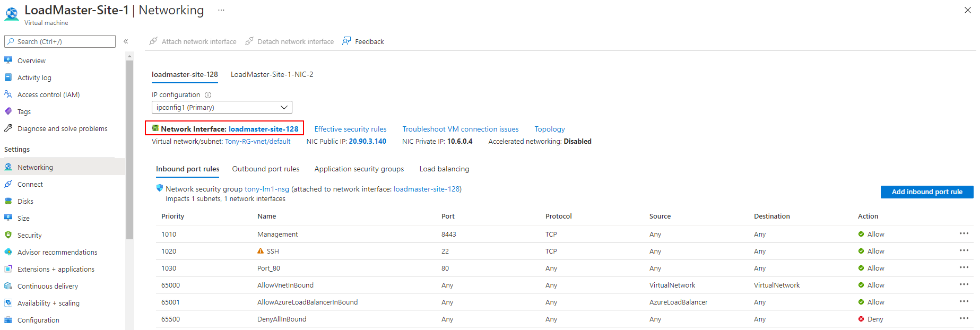Select the loadmaster-site-128 NIC tab
980x330 pixels.
tap(185, 75)
